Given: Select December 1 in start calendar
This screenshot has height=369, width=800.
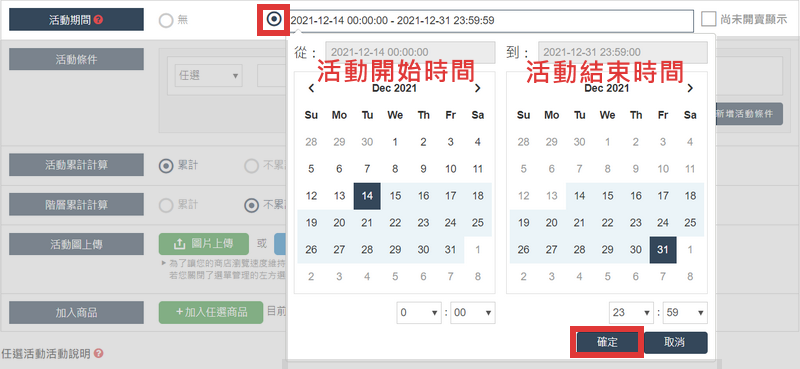Looking at the screenshot, I should [x=395, y=142].
